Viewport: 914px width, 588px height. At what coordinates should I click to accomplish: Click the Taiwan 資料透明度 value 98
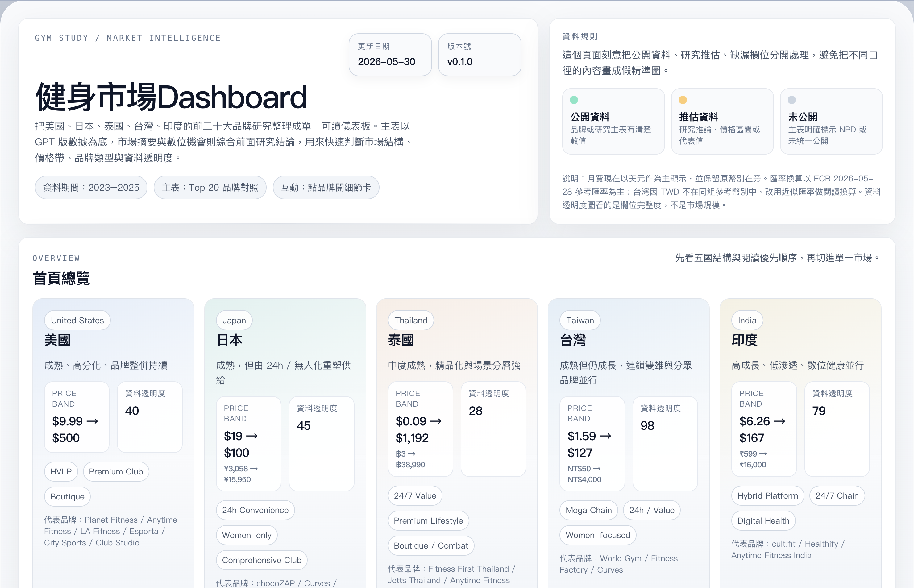pyautogui.click(x=647, y=425)
